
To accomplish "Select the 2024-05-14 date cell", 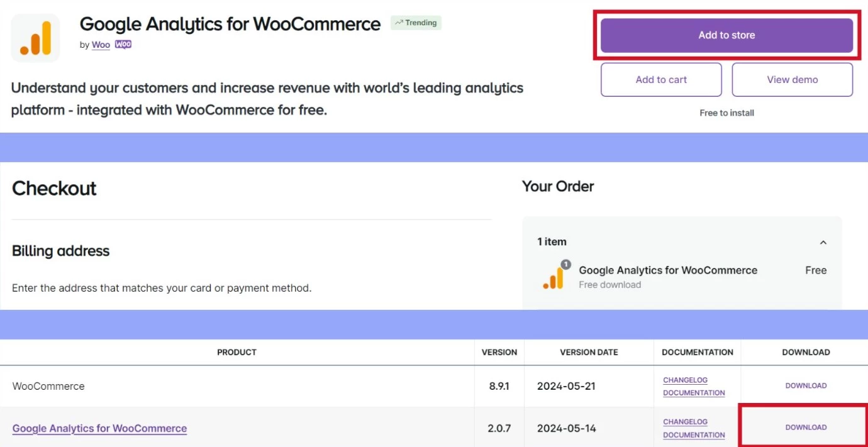I will [589, 428].
